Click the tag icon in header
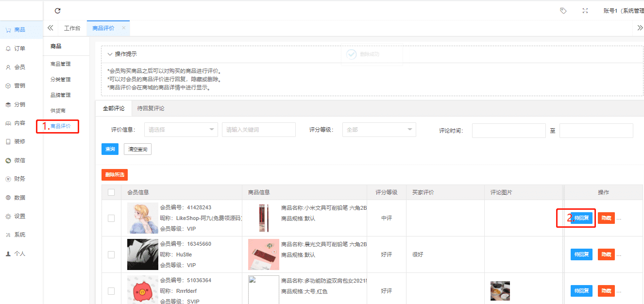Image resolution: width=644 pixels, height=304 pixels. pyautogui.click(x=563, y=11)
